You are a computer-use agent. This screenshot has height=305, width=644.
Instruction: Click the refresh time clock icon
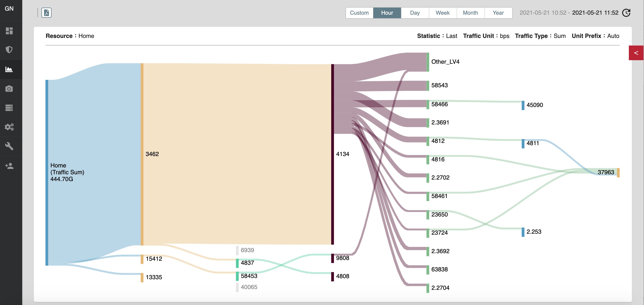click(626, 13)
